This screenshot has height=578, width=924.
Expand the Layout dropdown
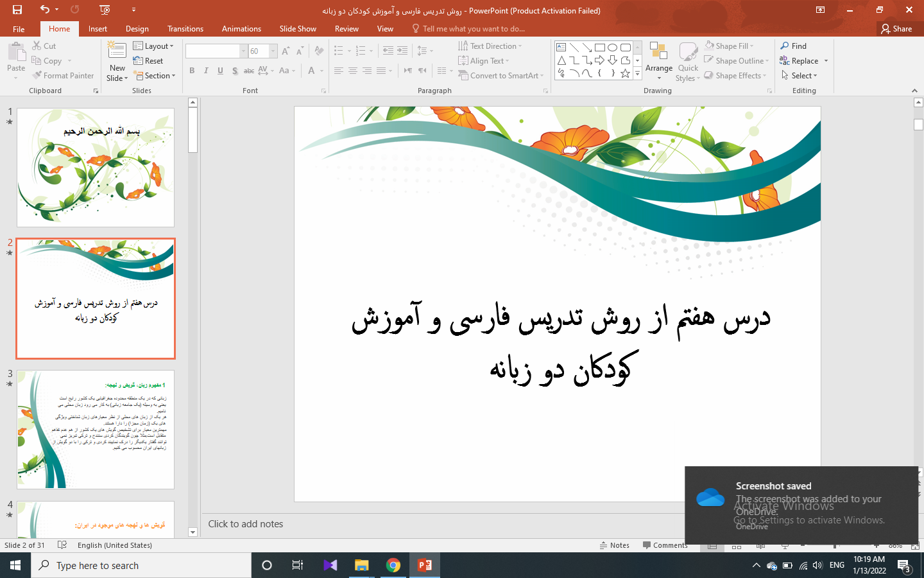click(154, 46)
